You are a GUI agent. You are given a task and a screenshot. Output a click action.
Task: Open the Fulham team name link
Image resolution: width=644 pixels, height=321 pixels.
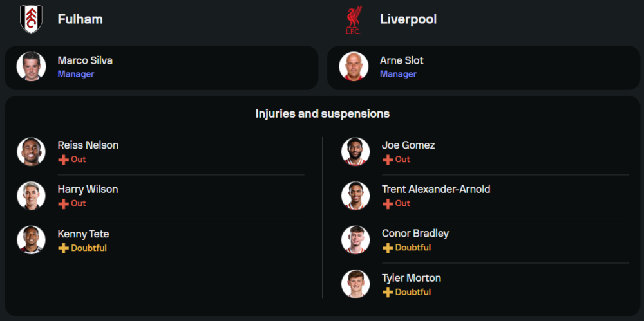[80, 19]
